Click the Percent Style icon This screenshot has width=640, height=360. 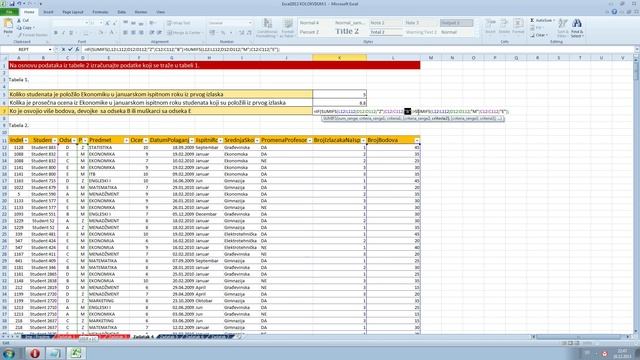pyautogui.click(x=223, y=33)
